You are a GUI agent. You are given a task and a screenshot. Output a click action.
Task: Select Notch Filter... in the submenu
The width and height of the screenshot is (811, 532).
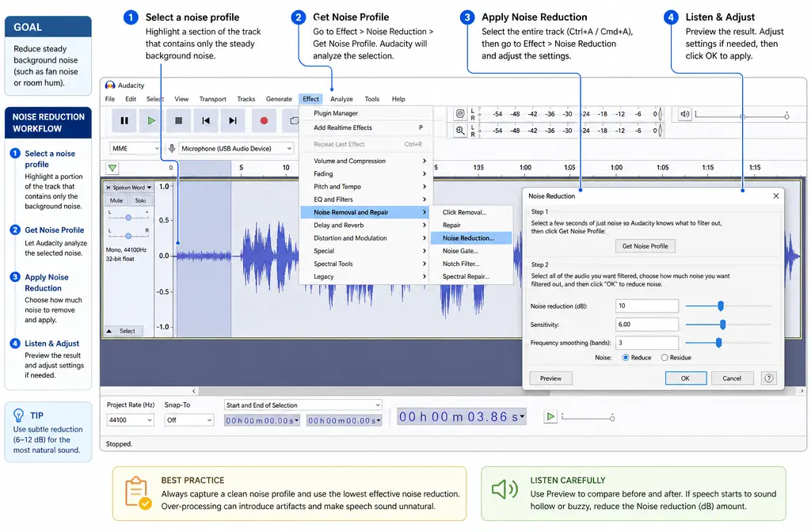[472, 264]
